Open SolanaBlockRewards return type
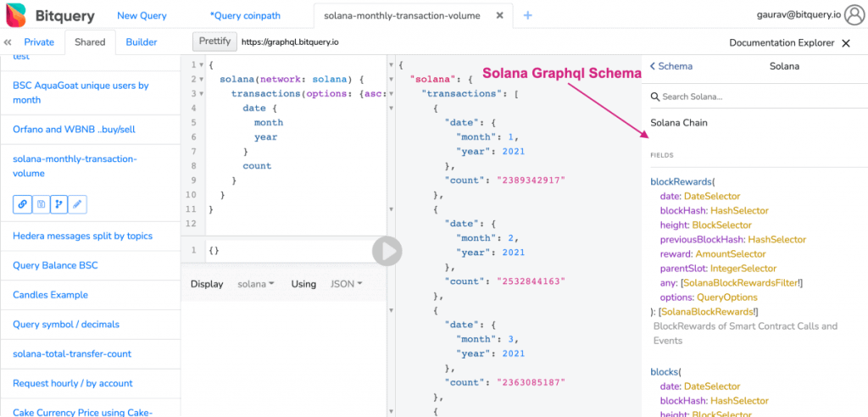Screen dimensions: 868x417 707,312
